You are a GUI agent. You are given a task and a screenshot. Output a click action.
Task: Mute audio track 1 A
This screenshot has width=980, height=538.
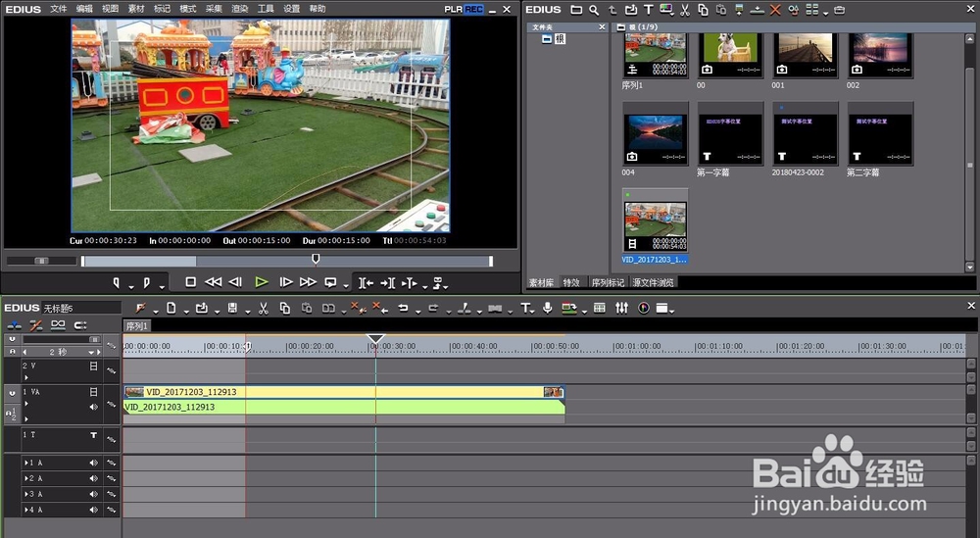pos(94,463)
